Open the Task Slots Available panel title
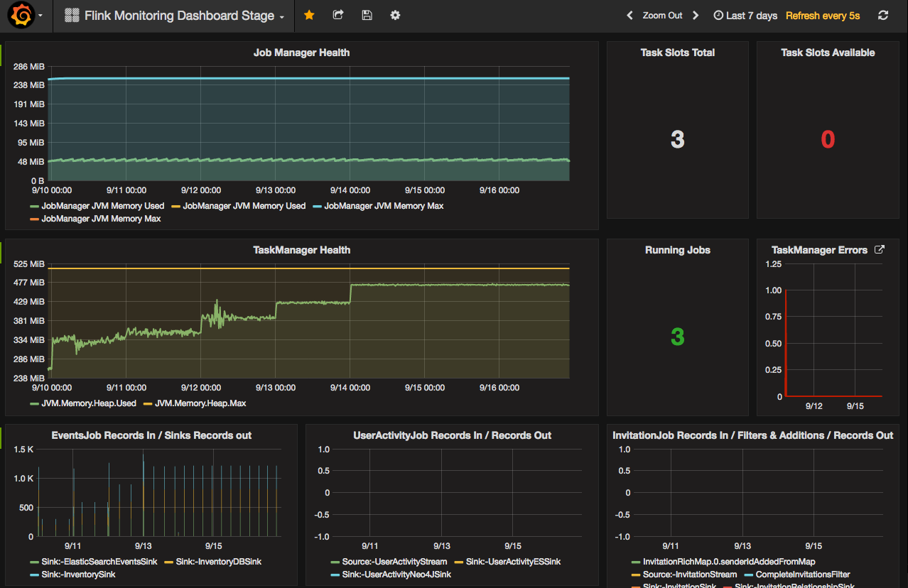This screenshot has height=588, width=908. (828, 53)
